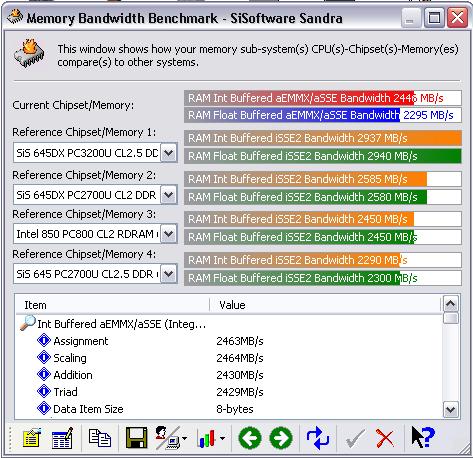The height and width of the screenshot is (458, 473).
Task: Click the 2430MB/s value
Action: (x=240, y=375)
